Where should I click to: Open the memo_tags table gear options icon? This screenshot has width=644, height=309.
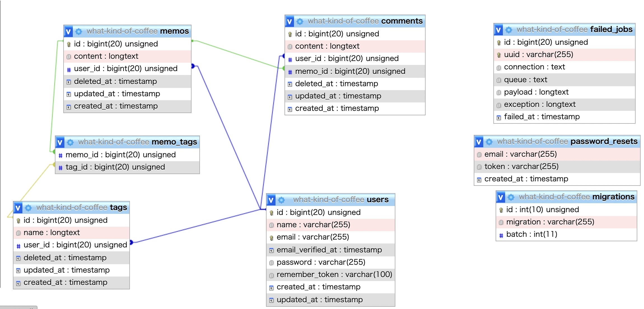[70, 142]
